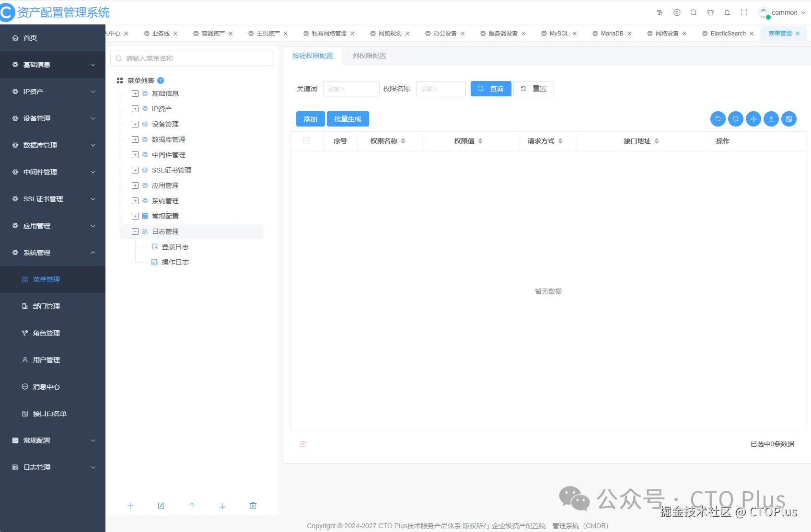Image resolution: width=811 pixels, height=532 pixels.
Task: Add a new menu node via the plus icon
Action: [130, 506]
